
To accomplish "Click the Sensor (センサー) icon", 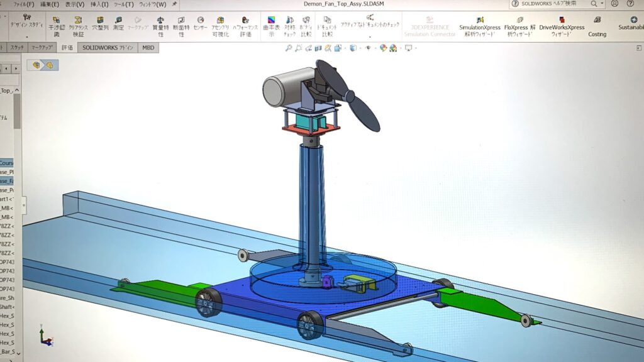I will 200,24.
